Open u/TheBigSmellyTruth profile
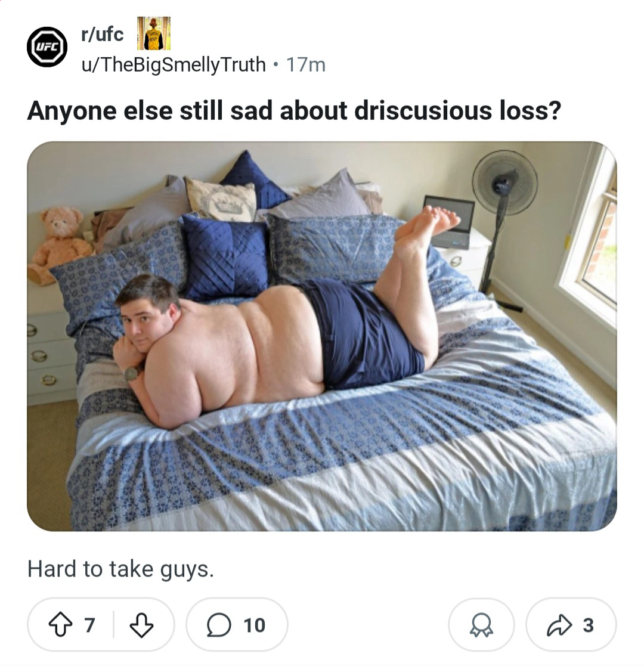Screen dimensions: 644x666 (x=173, y=64)
